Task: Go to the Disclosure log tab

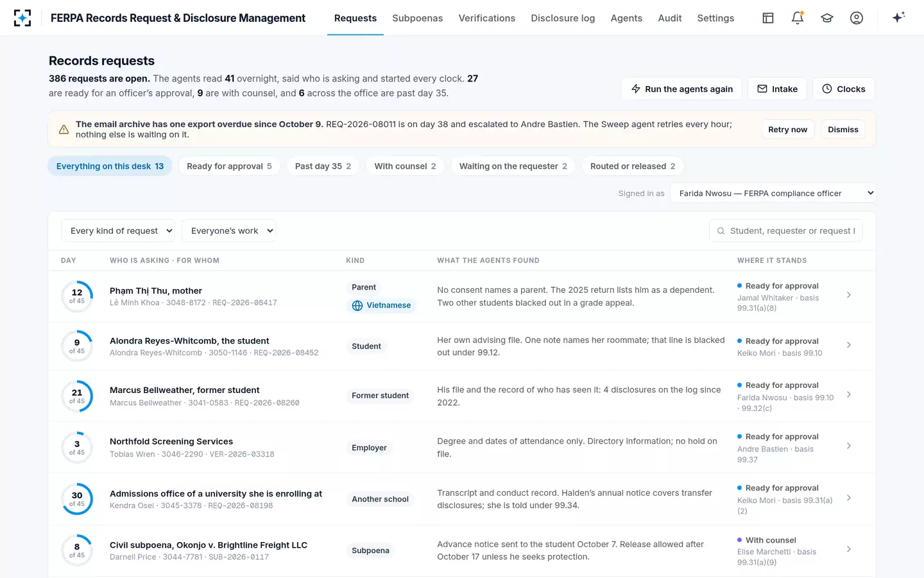Action: pos(563,18)
